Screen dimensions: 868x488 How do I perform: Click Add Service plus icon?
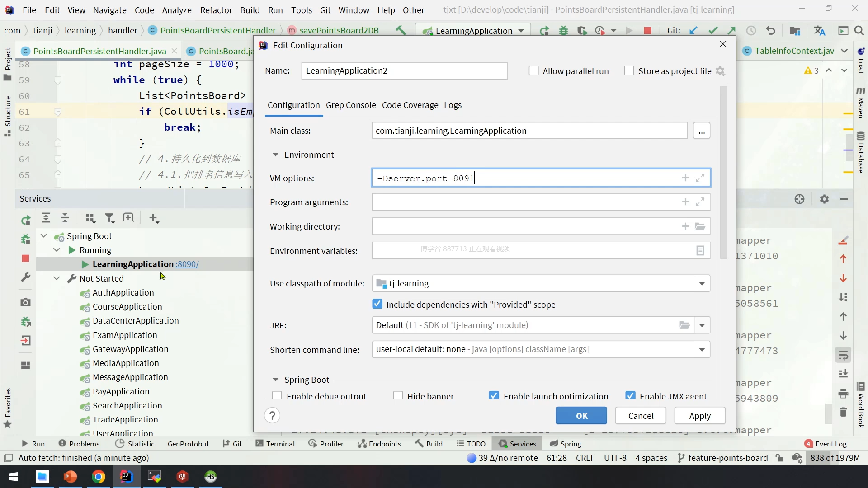(154, 219)
